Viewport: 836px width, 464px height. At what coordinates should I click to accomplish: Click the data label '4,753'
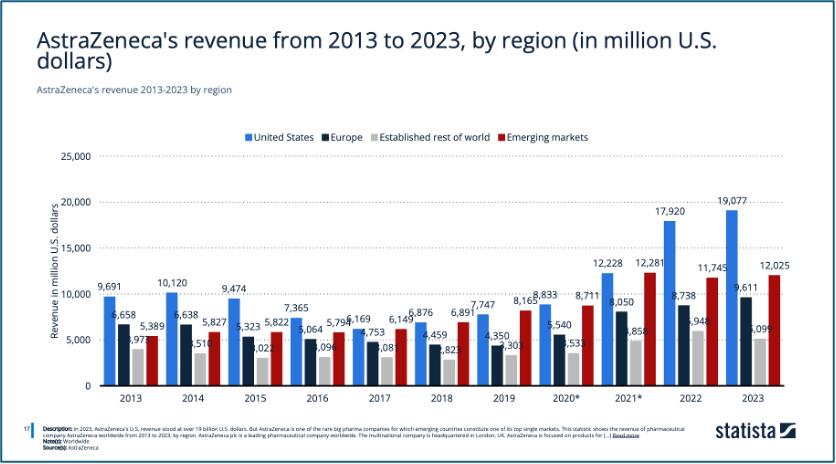(373, 332)
